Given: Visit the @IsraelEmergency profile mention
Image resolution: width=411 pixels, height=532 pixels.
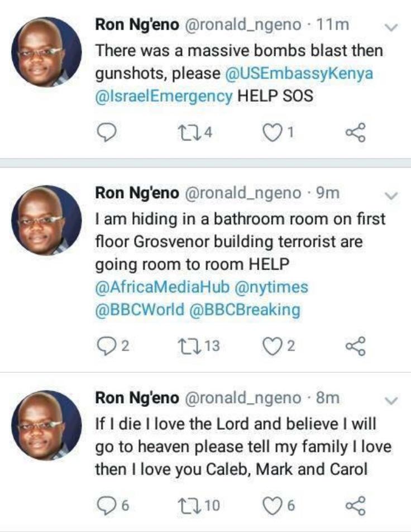Looking at the screenshot, I should pos(164,96).
